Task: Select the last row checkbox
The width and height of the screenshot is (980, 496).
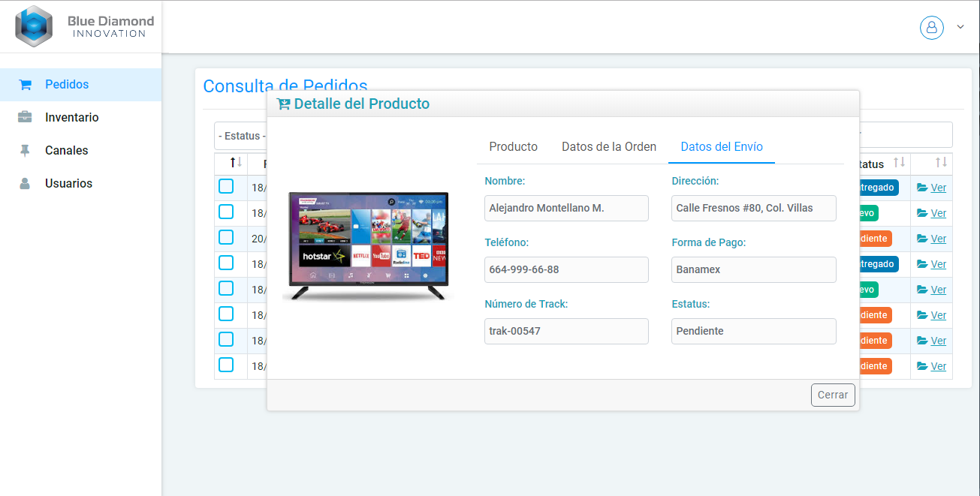Action: click(226, 365)
